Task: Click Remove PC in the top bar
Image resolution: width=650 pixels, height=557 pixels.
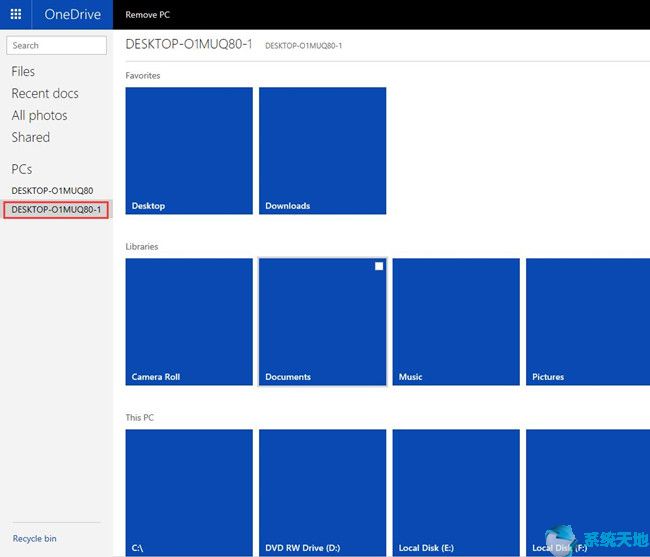Action: pos(148,15)
